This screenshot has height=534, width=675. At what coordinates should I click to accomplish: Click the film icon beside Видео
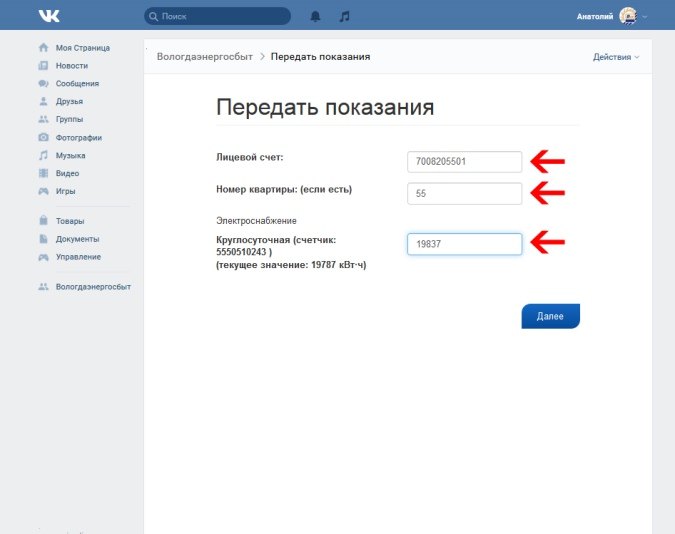coord(43,173)
